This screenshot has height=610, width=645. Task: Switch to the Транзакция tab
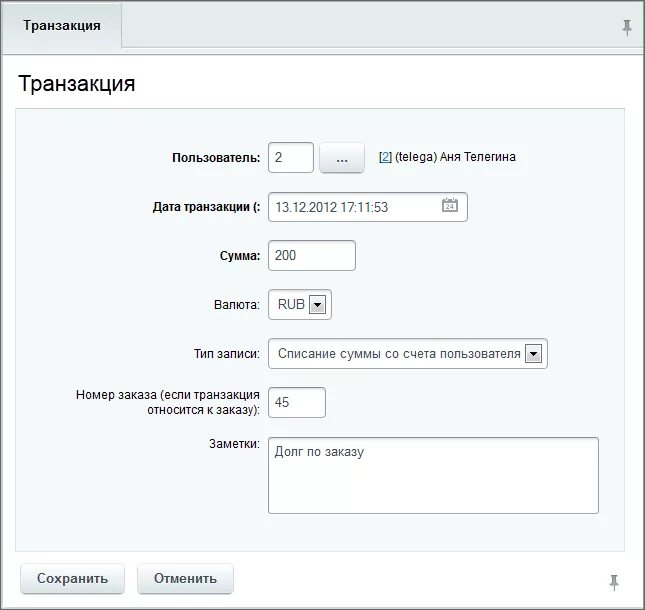62,26
